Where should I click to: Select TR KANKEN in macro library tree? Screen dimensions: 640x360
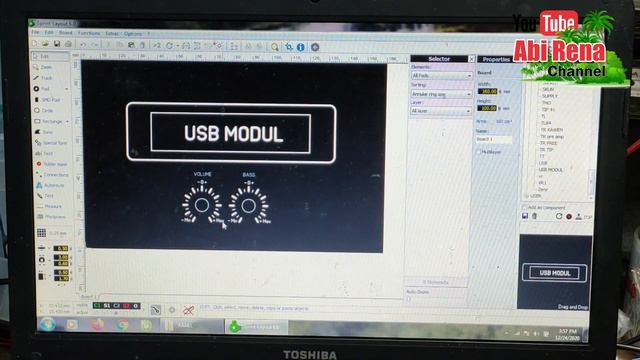551,130
